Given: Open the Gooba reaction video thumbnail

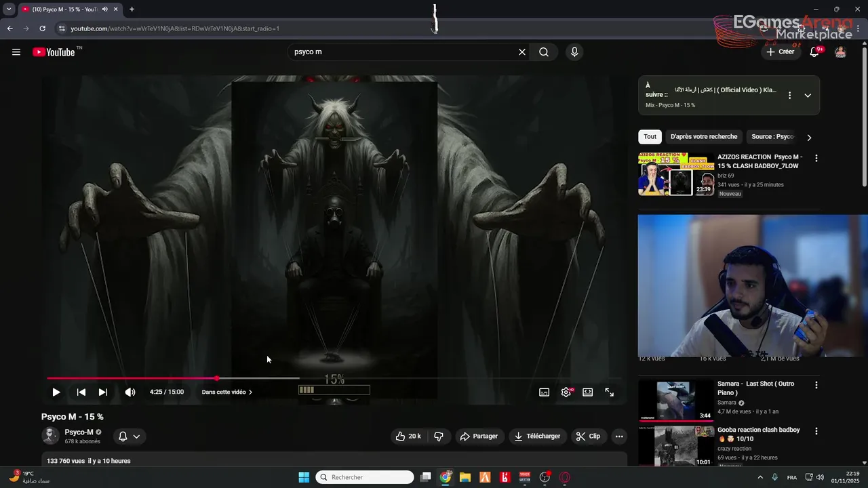Looking at the screenshot, I should (x=676, y=446).
